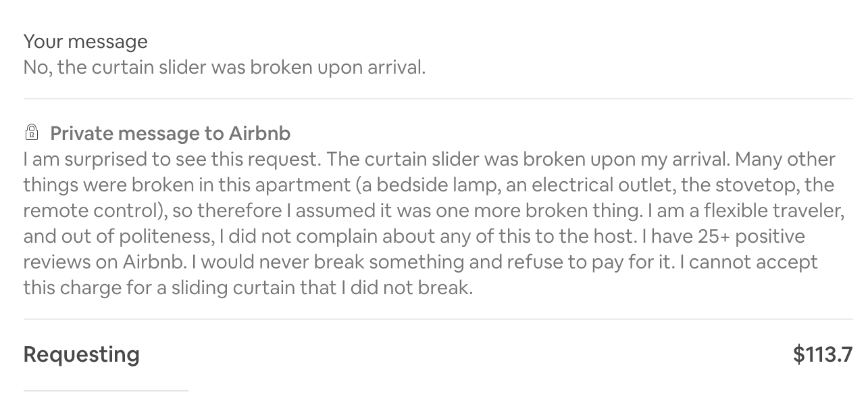
Task: Click the "Private message to Airbnb" heading
Action: coord(170,133)
